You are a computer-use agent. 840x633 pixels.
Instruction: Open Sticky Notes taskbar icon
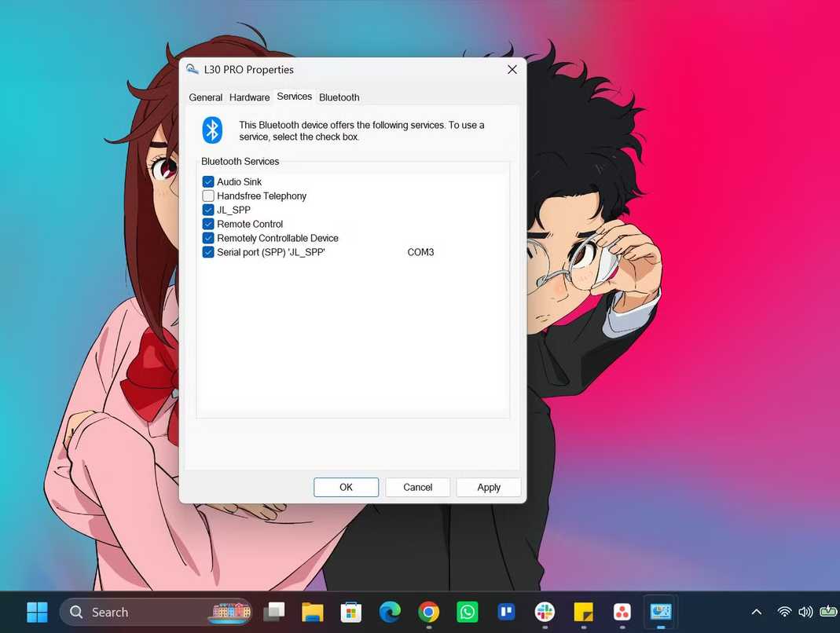583,612
